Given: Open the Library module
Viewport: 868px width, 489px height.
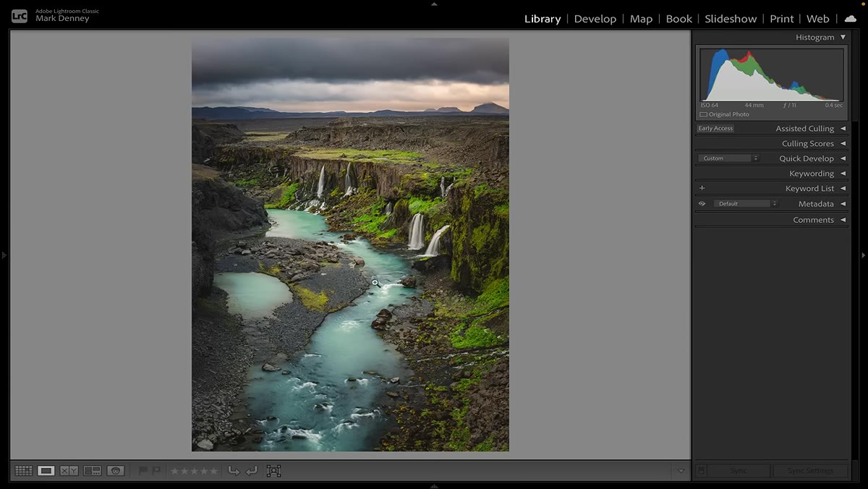Looking at the screenshot, I should (x=542, y=19).
